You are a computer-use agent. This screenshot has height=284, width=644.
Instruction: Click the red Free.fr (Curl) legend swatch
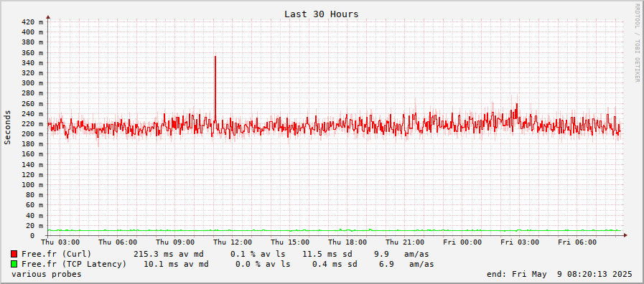14,254
